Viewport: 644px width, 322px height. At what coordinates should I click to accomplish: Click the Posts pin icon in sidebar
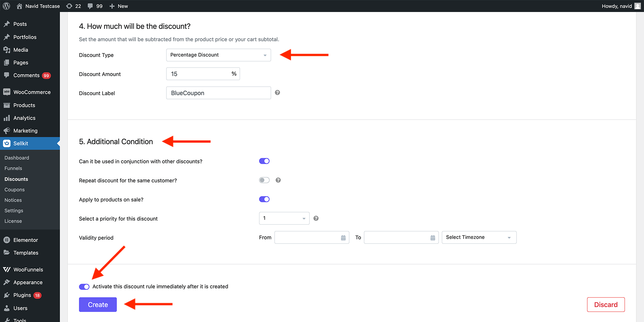7,24
